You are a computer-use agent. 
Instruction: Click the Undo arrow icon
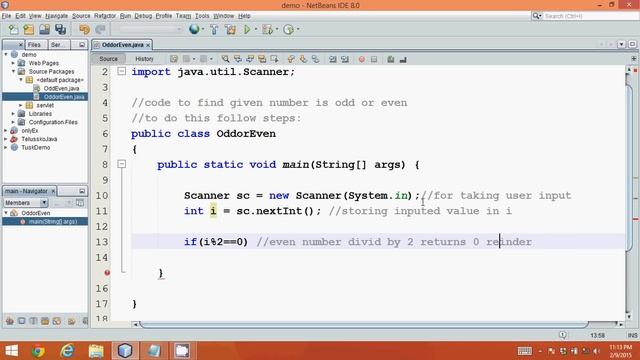click(84, 29)
